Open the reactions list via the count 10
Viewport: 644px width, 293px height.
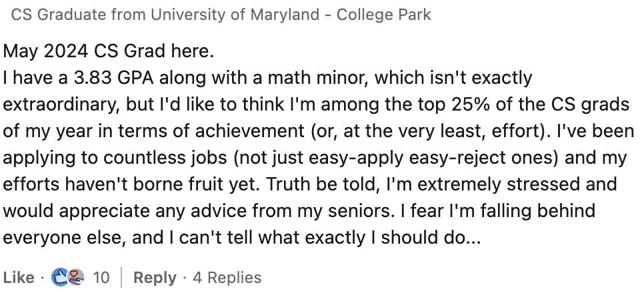pos(101,278)
